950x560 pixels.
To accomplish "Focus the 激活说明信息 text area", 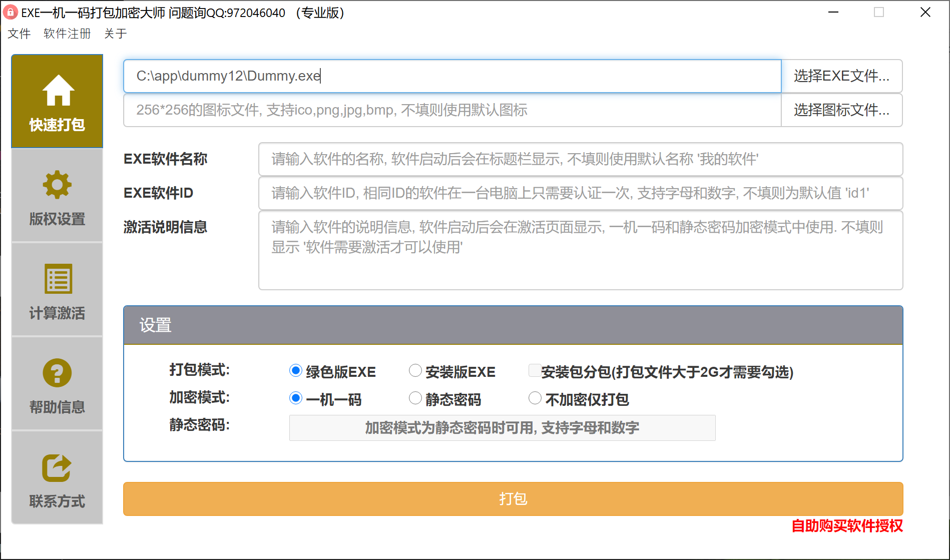I will click(x=581, y=250).
